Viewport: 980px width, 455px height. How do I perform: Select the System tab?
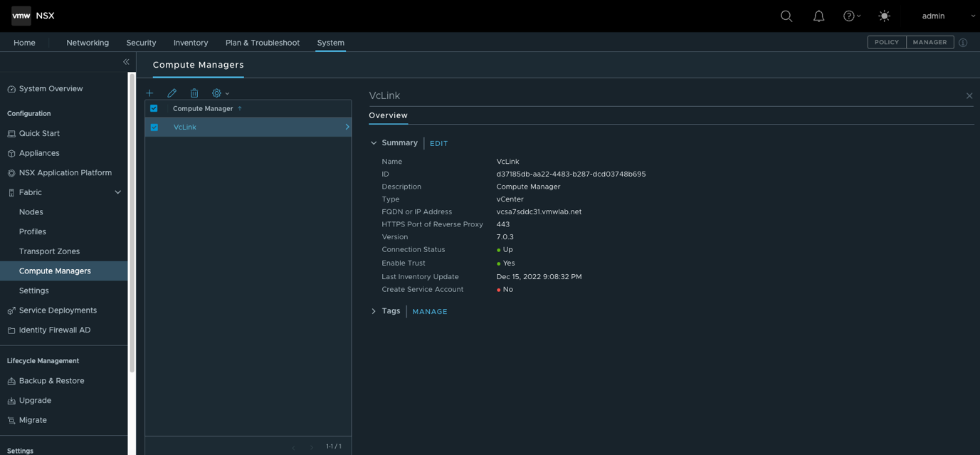(331, 43)
